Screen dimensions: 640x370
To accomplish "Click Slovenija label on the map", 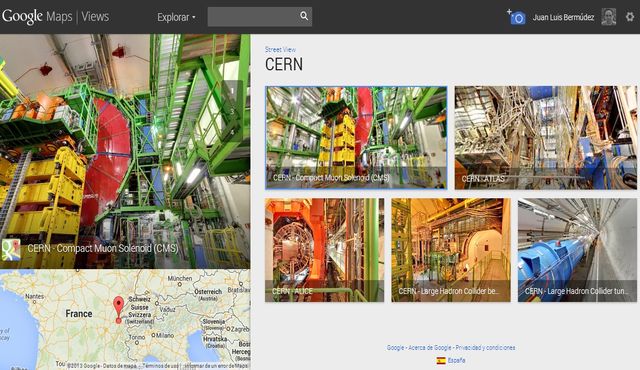I will (213, 321).
